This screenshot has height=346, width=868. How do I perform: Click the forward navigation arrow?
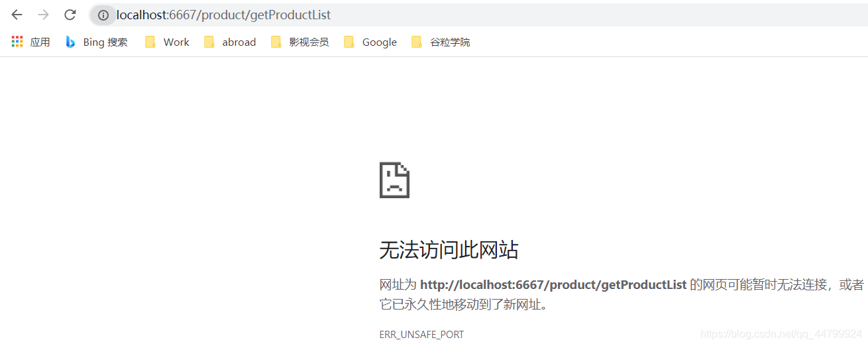pyautogui.click(x=43, y=15)
